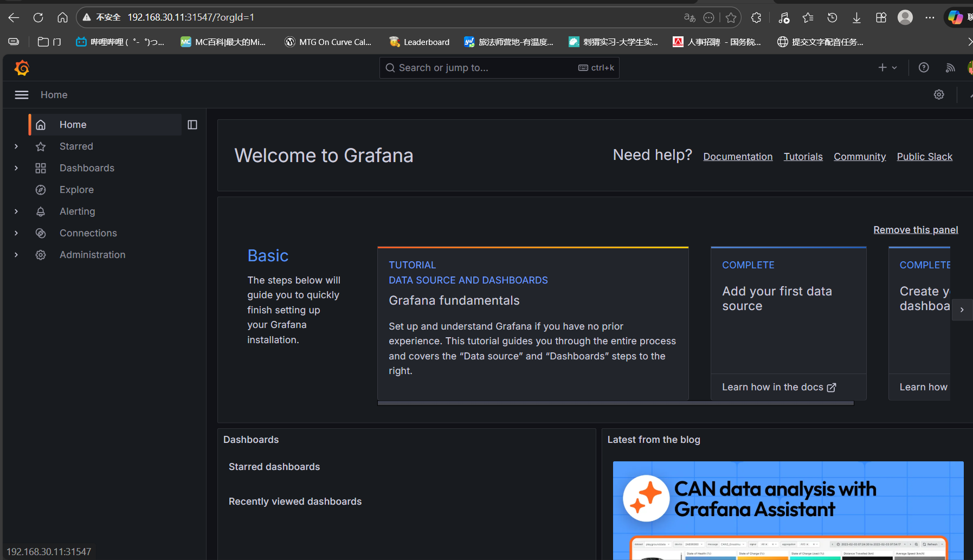
Task: Click the Starred dashboards heading
Action: (274, 467)
